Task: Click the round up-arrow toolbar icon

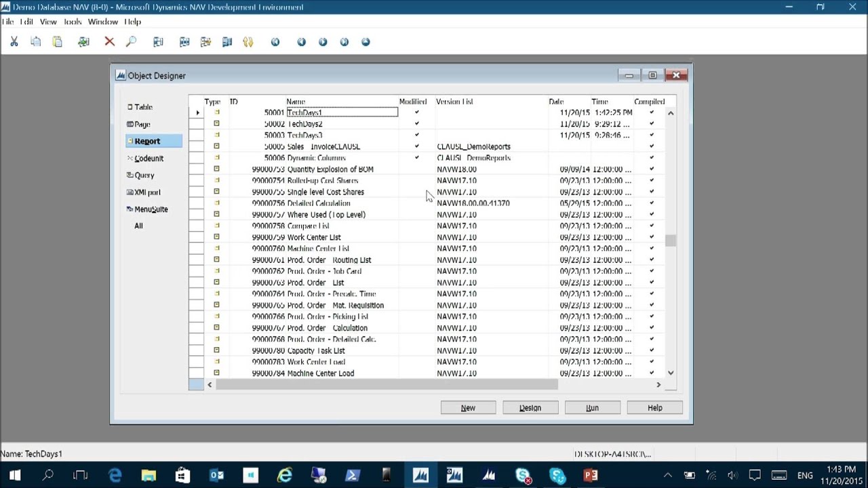Action: [366, 42]
